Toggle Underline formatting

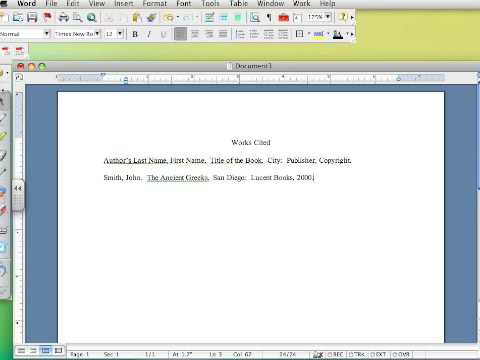(x=163, y=34)
